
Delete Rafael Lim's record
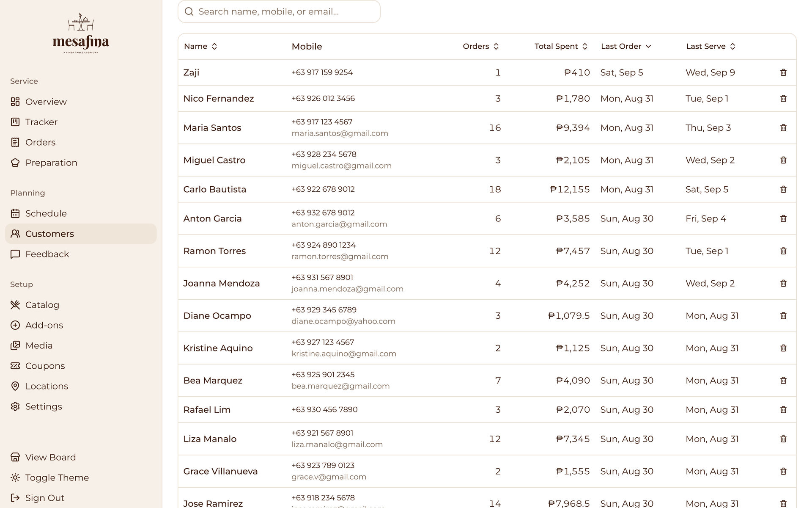(783, 409)
